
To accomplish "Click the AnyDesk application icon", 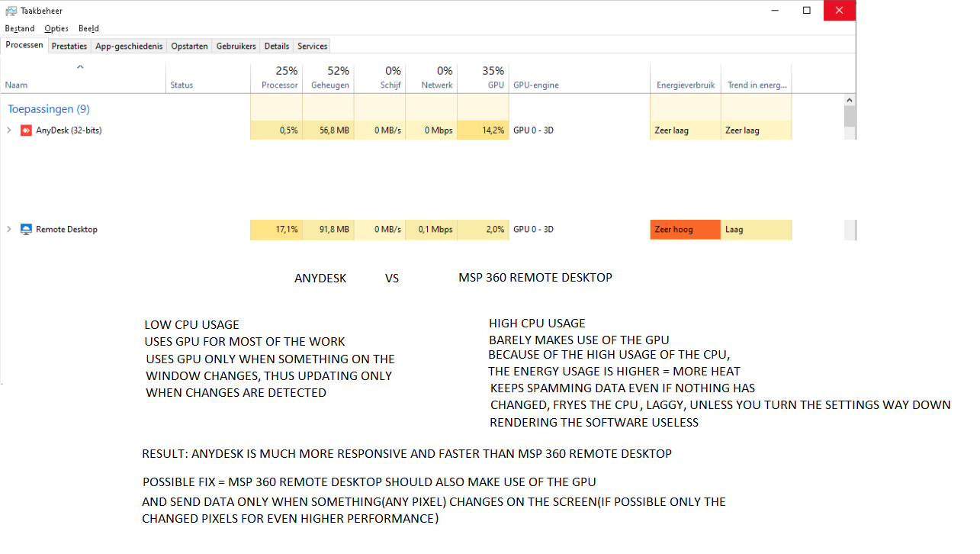I will 26,130.
